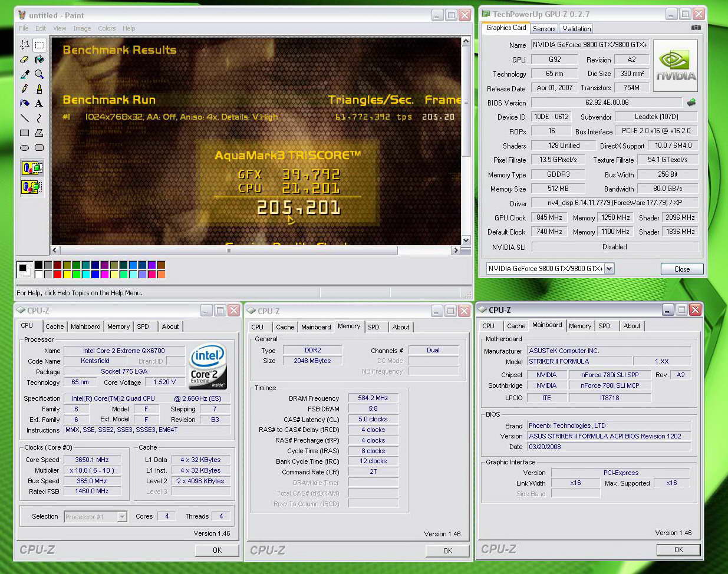The width and height of the screenshot is (728, 574).
Task: Open the Processor #1 selection dropdown
Action: click(x=122, y=517)
